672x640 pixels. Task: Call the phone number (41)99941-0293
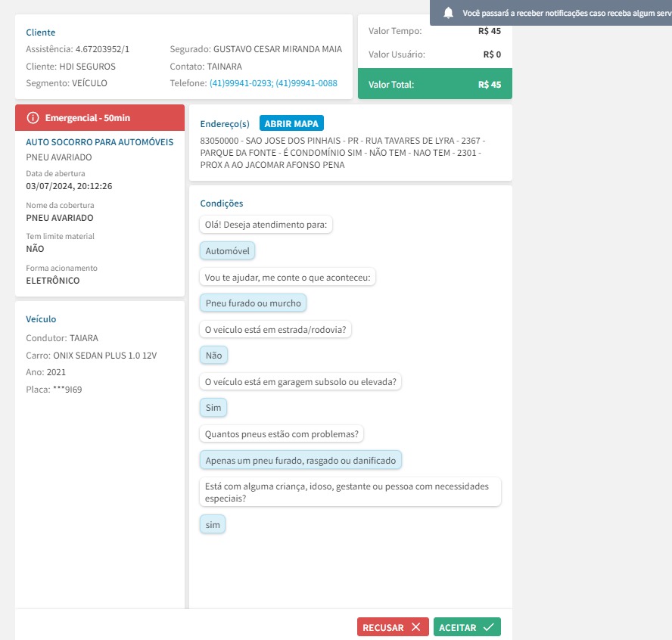pyautogui.click(x=241, y=83)
